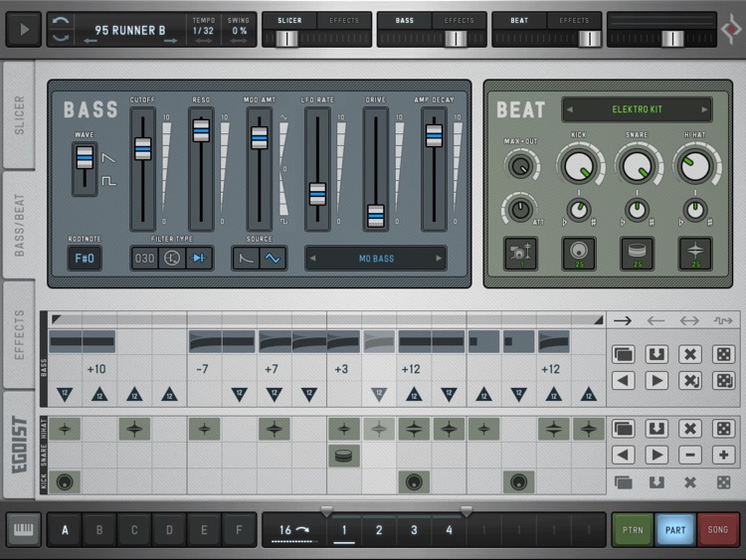Select the kick drum sample icon
This screenshot has height=560, width=746.
[579, 253]
